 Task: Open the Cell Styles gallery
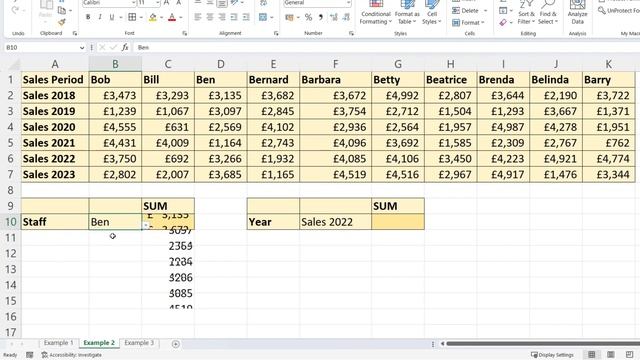coord(432,13)
